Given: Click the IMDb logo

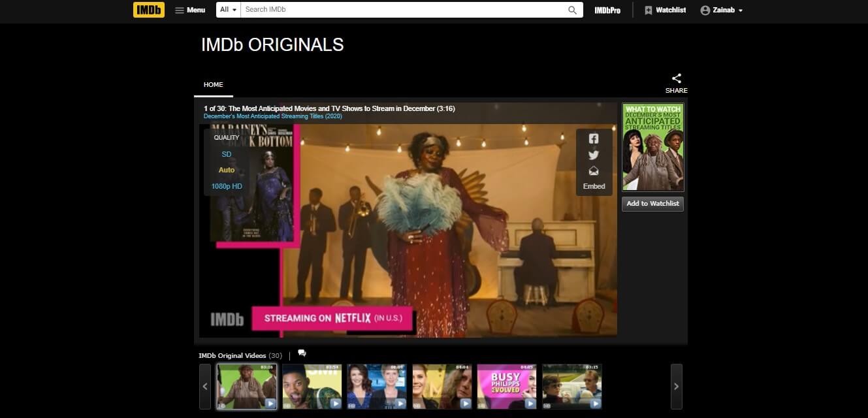Looking at the screenshot, I should click(x=148, y=10).
